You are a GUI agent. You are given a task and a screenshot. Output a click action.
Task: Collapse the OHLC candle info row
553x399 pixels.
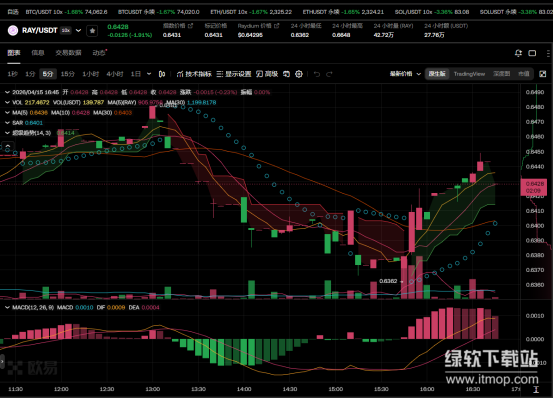(x=7, y=92)
